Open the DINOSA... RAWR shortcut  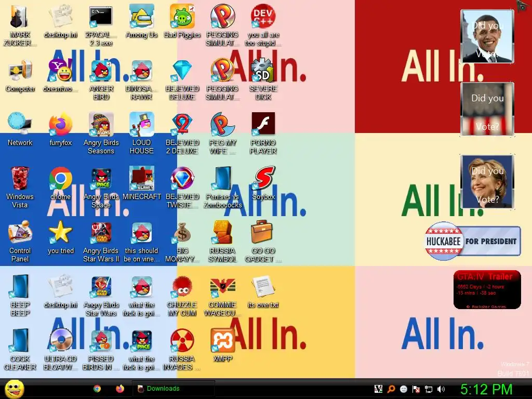tap(141, 79)
